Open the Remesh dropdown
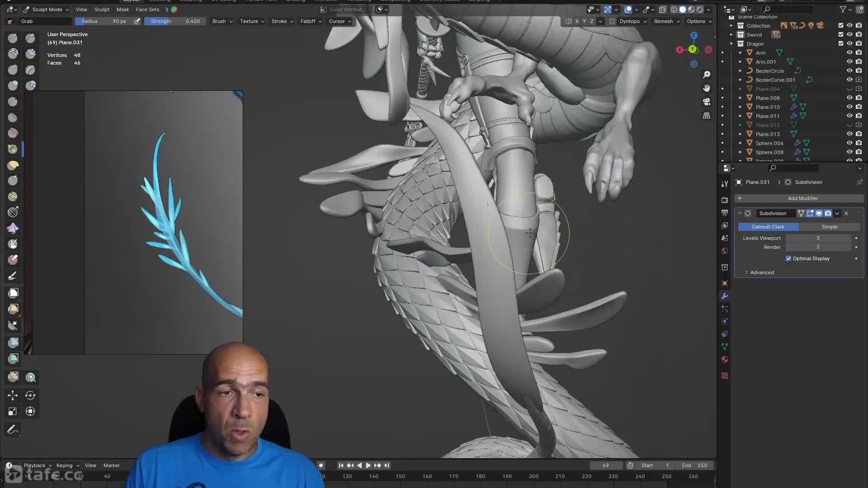868x488 pixels. tap(667, 21)
